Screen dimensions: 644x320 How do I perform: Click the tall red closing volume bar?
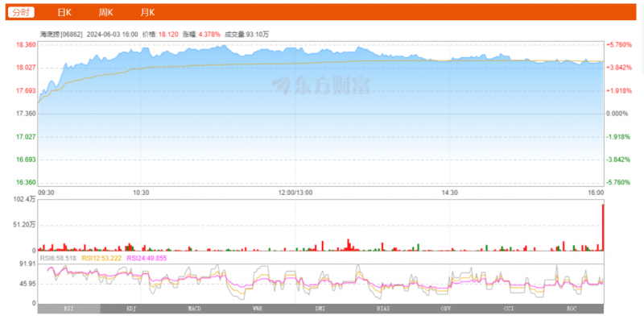pyautogui.click(x=603, y=227)
